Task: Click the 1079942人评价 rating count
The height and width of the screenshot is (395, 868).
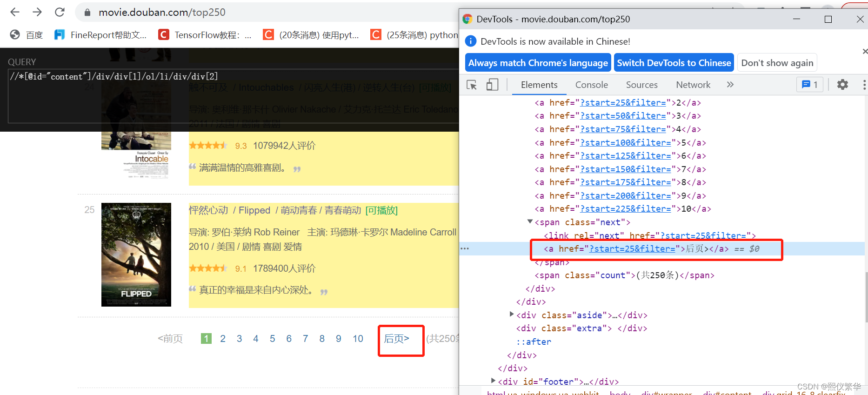Action: click(284, 146)
